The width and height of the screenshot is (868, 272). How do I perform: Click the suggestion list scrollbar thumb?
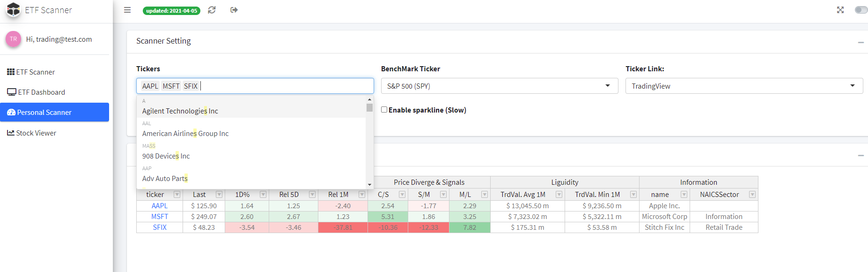pos(369,107)
